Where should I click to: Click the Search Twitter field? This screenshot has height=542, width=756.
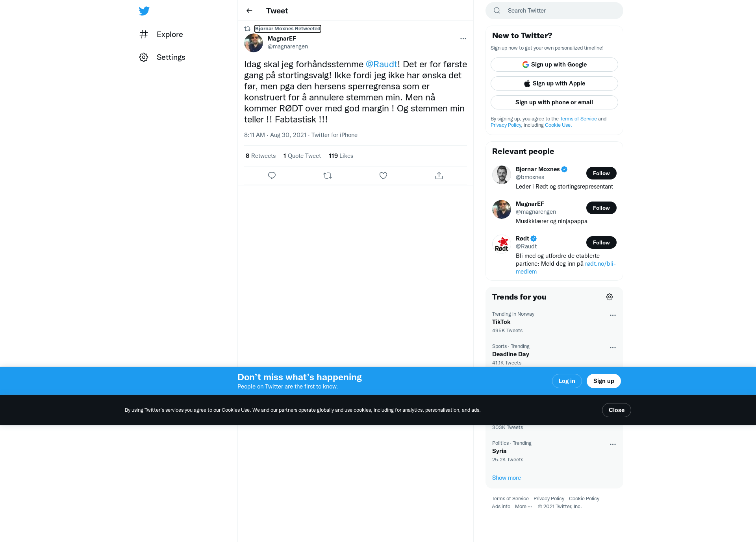coord(554,11)
